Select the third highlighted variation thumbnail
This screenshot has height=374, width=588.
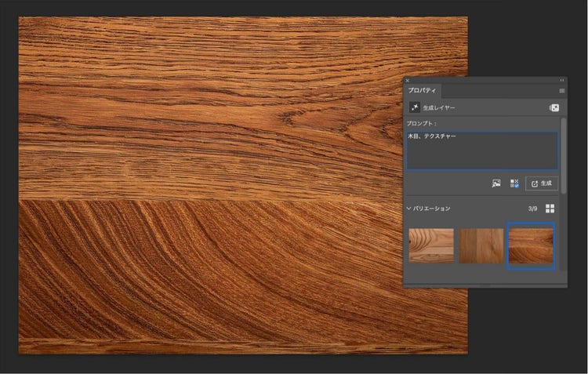point(531,245)
